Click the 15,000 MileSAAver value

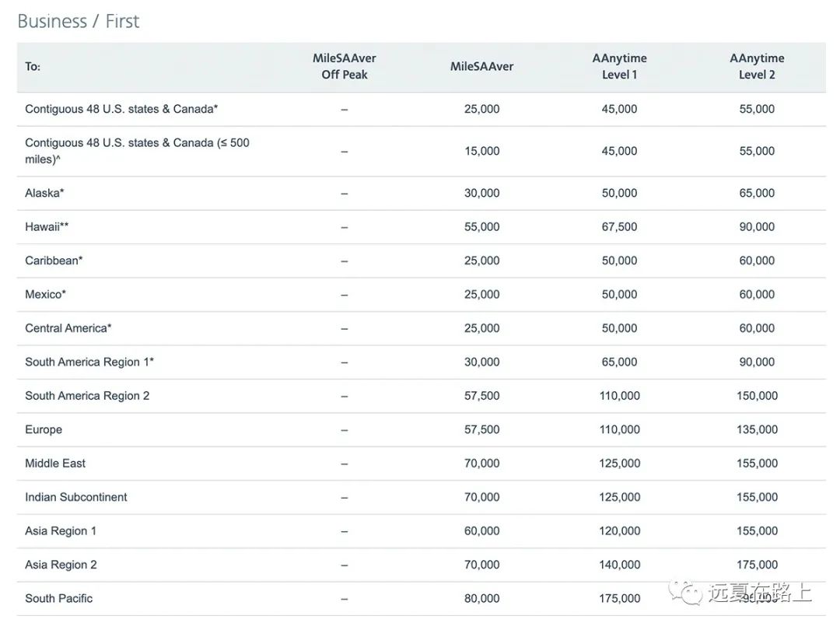pyautogui.click(x=481, y=151)
